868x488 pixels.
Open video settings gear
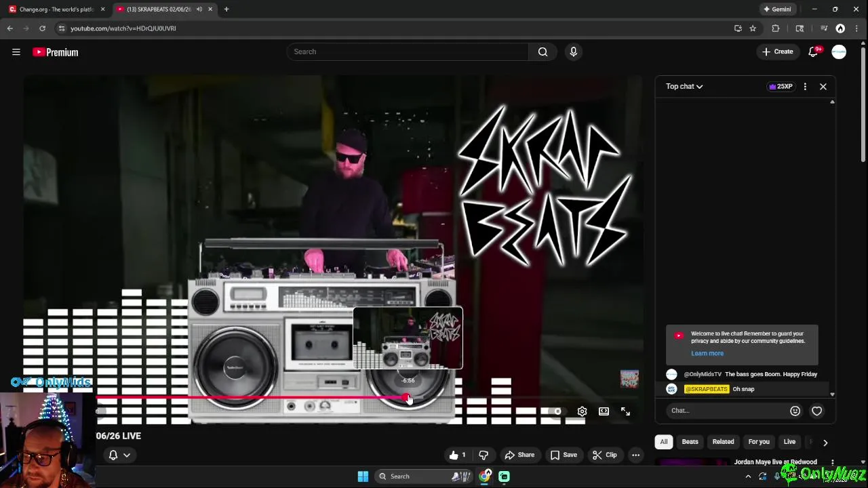[x=582, y=411]
